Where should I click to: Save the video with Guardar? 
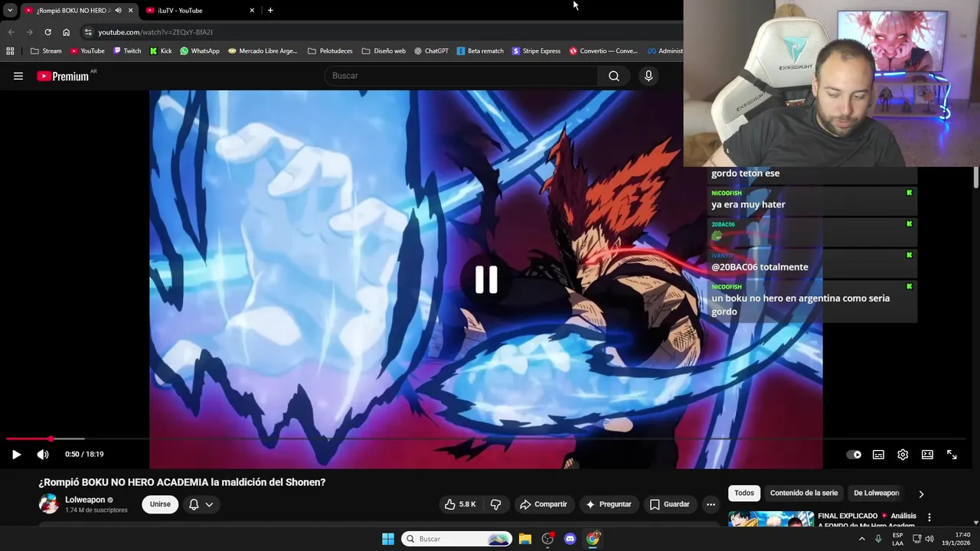click(670, 504)
